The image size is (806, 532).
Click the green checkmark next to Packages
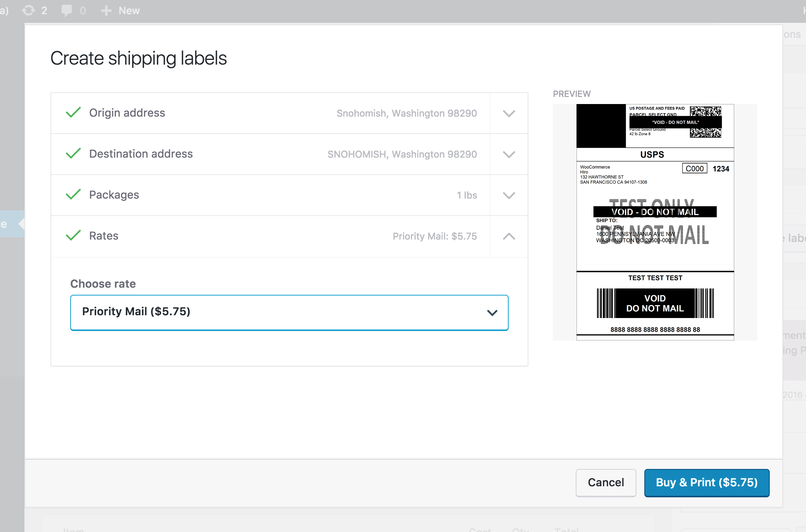[72, 194]
